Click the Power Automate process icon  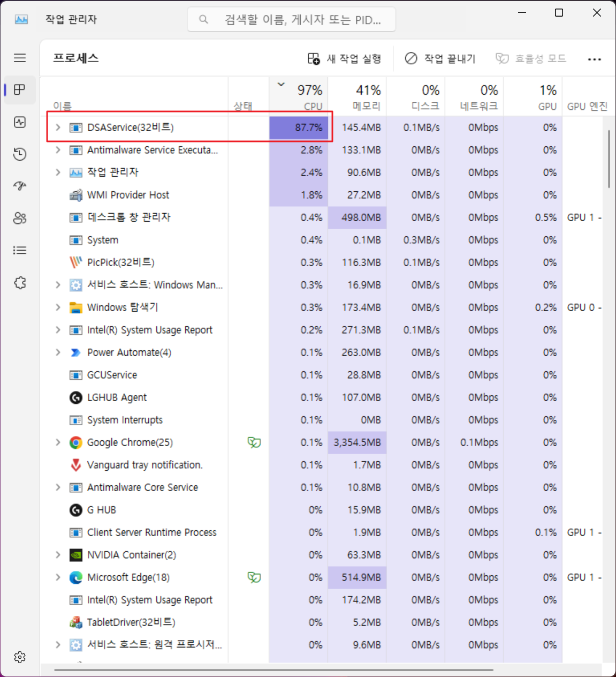[x=76, y=352]
